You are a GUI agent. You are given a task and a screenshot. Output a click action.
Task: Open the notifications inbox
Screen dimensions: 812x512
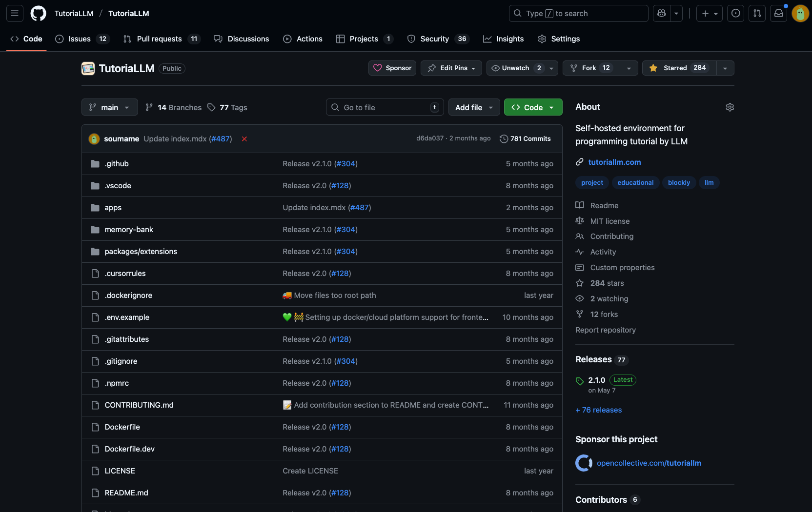pos(779,13)
